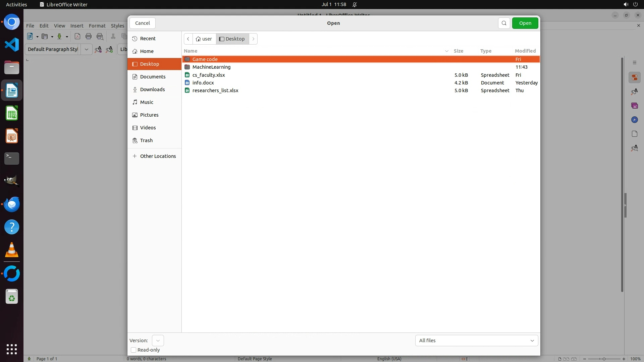
Task: Open the paragraph style dropdown arrow
Action: pyautogui.click(x=86, y=49)
